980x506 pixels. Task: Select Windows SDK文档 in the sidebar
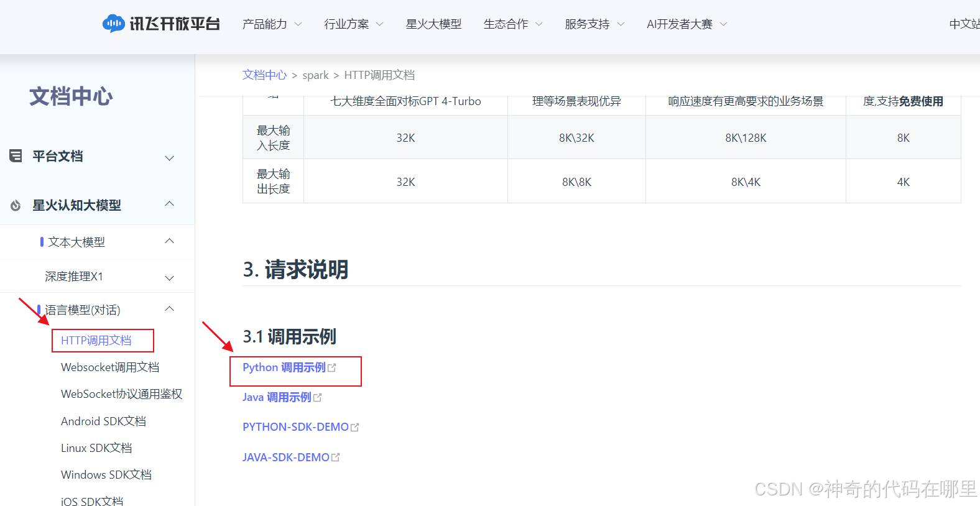tap(106, 475)
